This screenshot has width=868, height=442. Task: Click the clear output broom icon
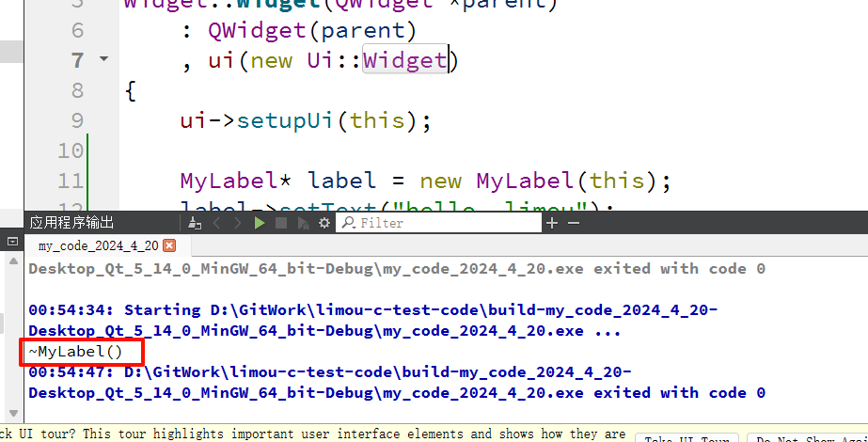[x=195, y=223]
